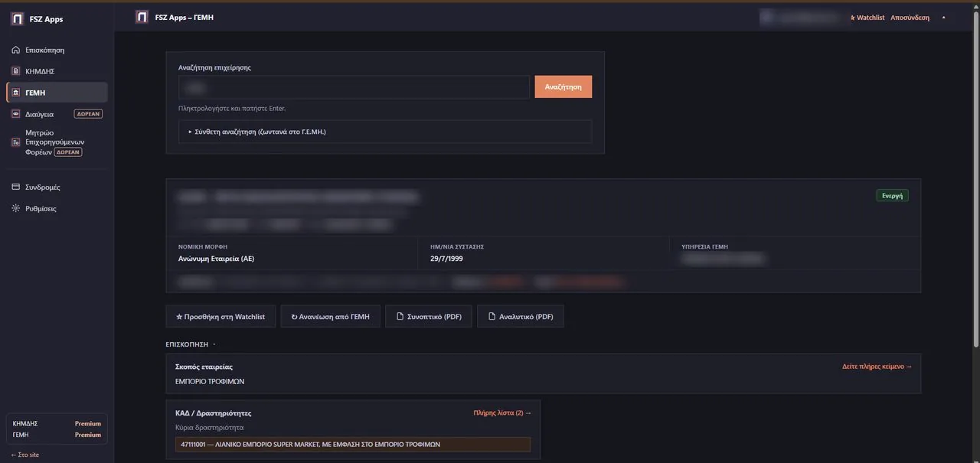Click the Ρυθμίσεις gear icon in the sidebar
980x463 pixels.
16,208
